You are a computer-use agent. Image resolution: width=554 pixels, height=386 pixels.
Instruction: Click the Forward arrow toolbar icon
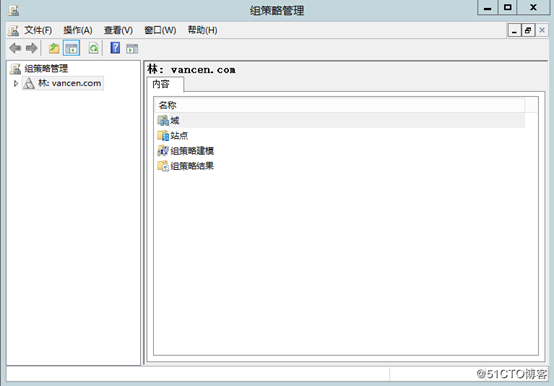tap(32, 48)
